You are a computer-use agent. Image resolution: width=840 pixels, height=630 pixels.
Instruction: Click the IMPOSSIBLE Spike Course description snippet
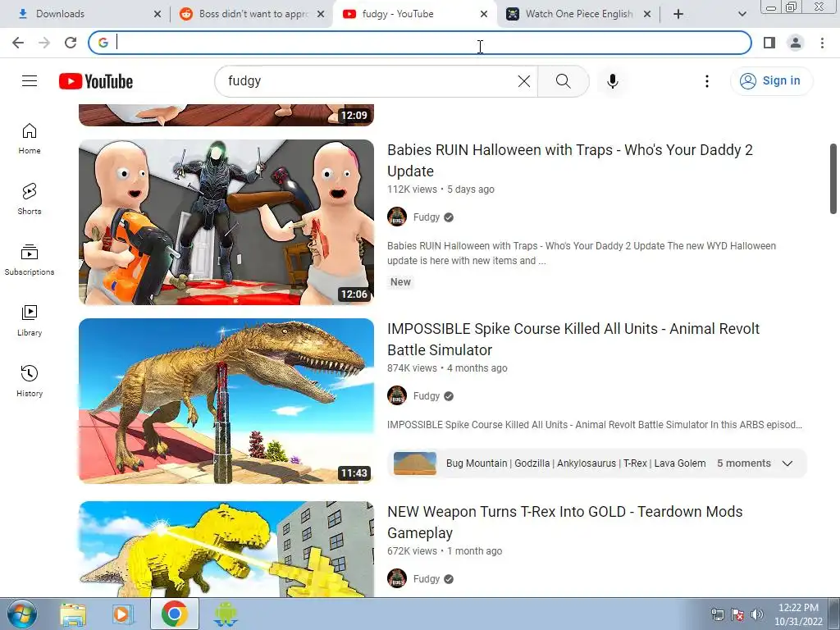(595, 425)
